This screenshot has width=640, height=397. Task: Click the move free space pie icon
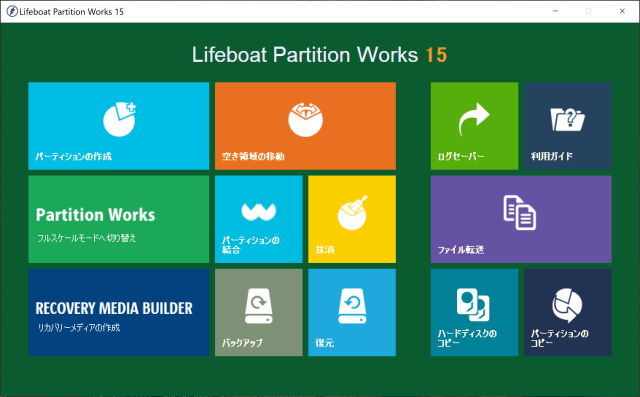[x=305, y=119]
